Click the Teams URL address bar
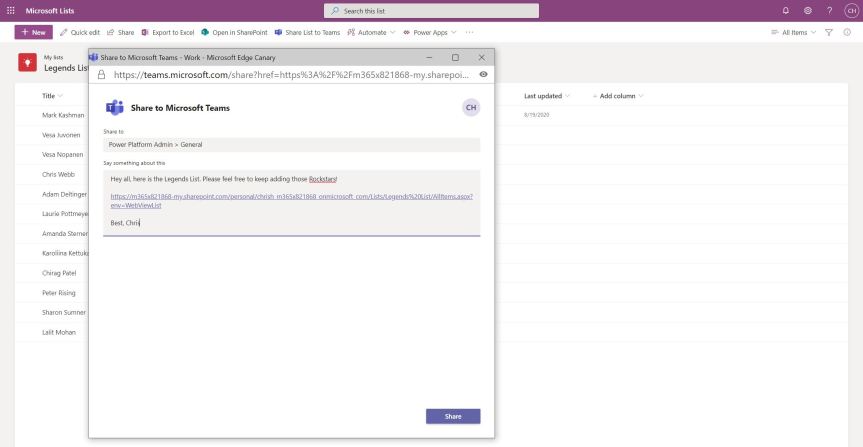The height and width of the screenshot is (447, 863). [x=292, y=74]
